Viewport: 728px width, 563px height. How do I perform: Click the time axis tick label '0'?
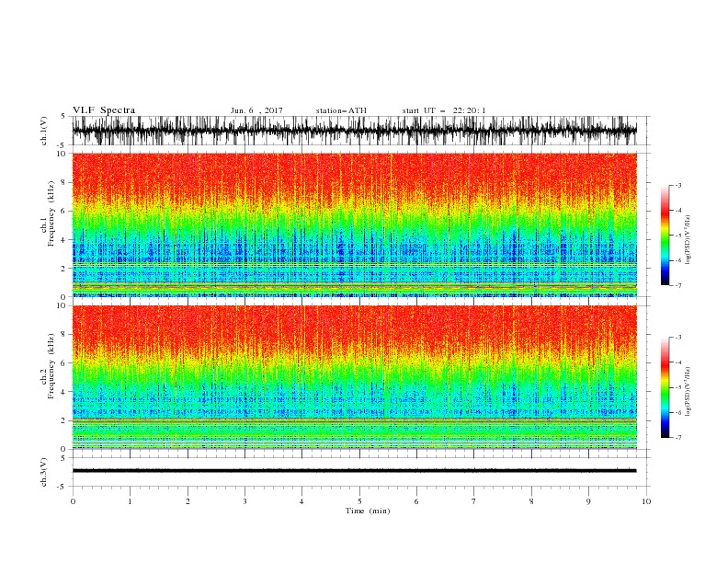point(73,501)
